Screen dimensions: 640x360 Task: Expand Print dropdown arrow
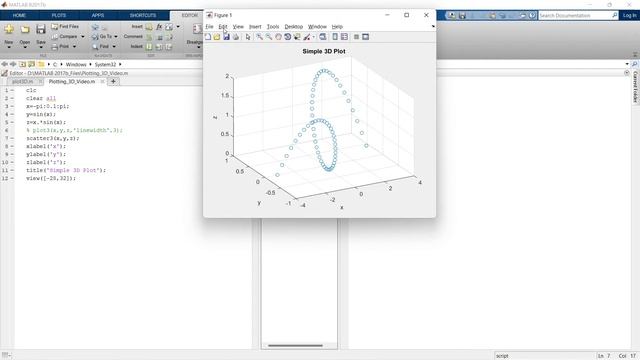74,47
